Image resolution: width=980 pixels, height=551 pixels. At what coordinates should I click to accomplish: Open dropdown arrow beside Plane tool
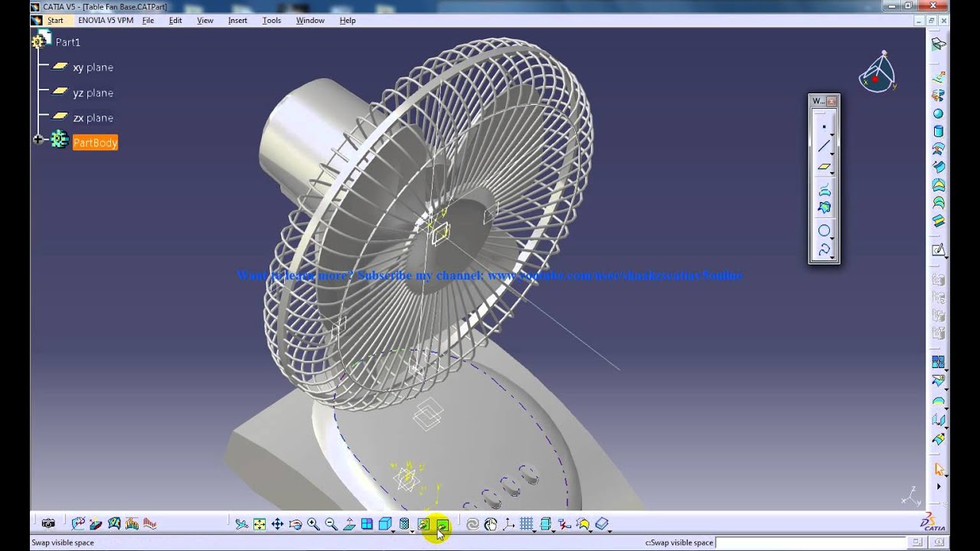pos(832,174)
